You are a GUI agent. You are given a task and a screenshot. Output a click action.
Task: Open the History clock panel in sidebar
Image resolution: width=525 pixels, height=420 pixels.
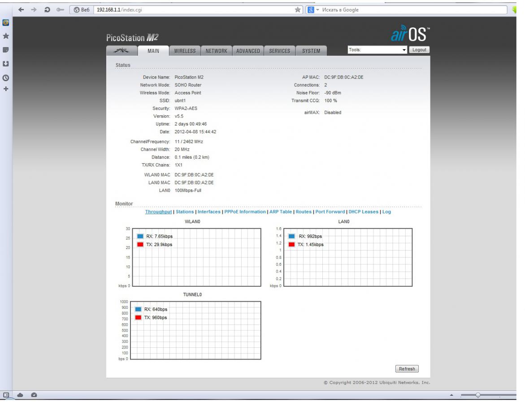[x=6, y=78]
